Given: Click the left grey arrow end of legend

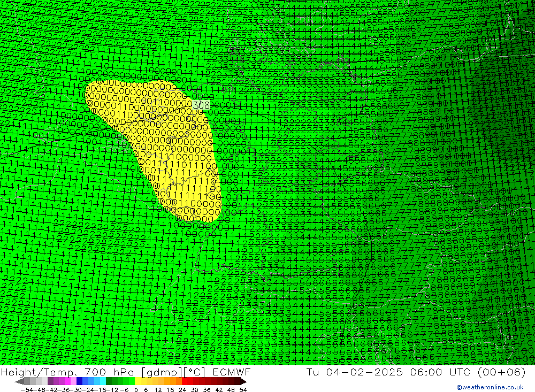Looking at the screenshot, I should (x=19, y=382).
